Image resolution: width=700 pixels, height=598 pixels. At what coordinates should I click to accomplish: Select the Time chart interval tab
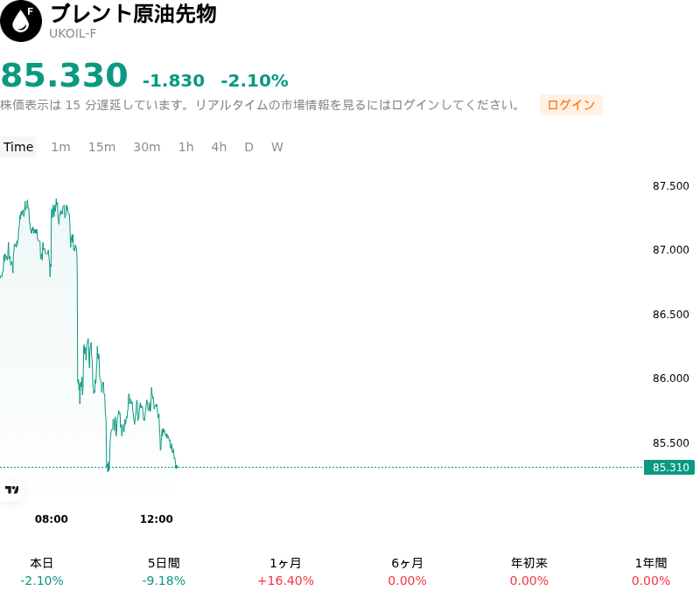(x=18, y=147)
